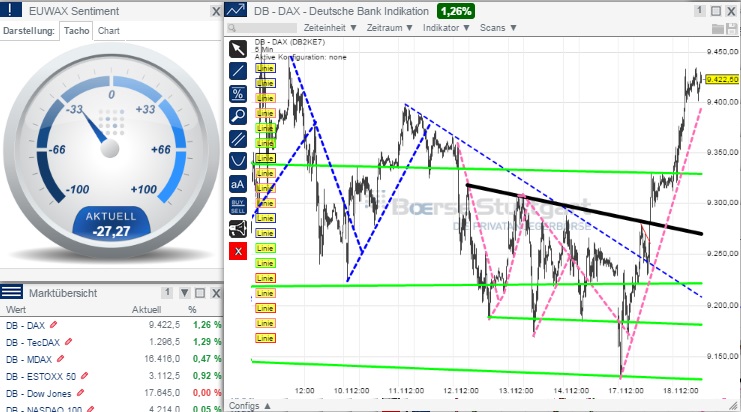Select the curve arc drawing tool
Image resolution: width=741 pixels, height=412 pixels.
(238, 162)
